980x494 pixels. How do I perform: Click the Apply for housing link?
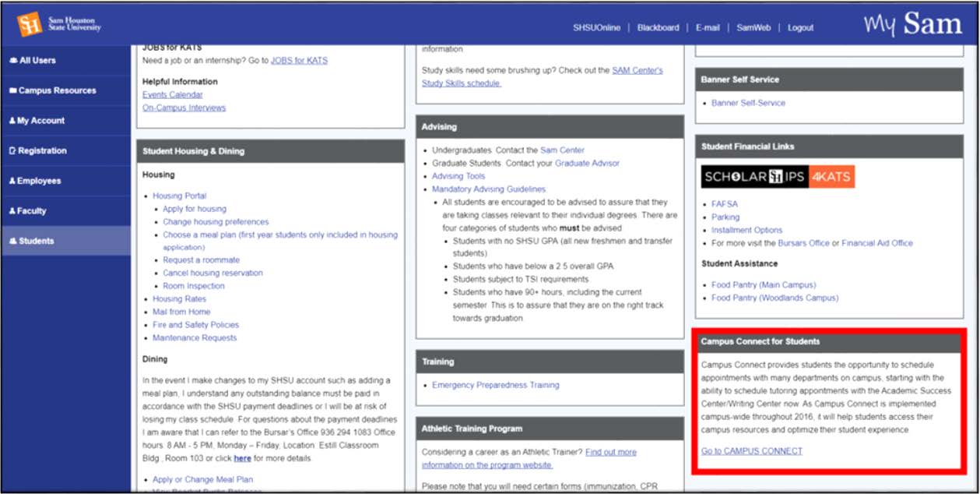[x=195, y=209]
